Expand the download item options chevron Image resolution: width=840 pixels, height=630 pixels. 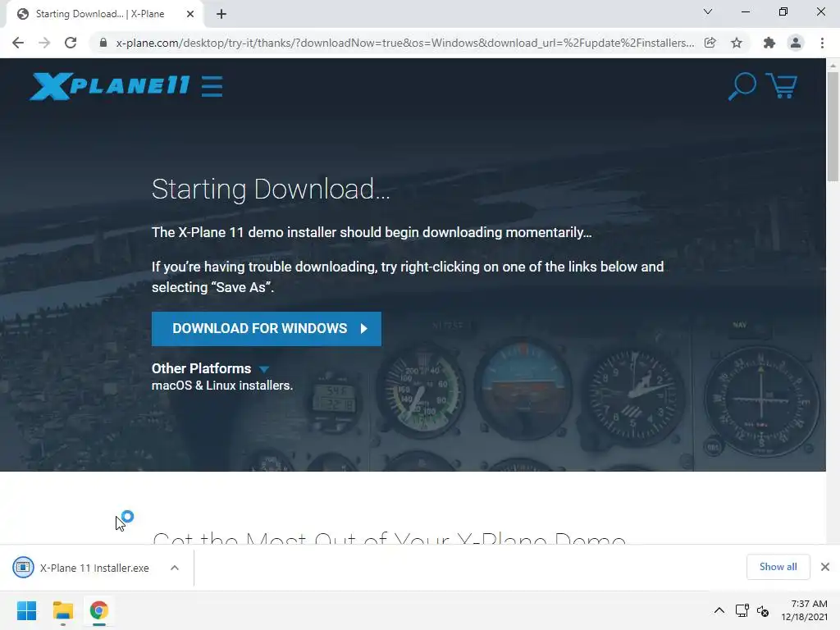tap(174, 568)
